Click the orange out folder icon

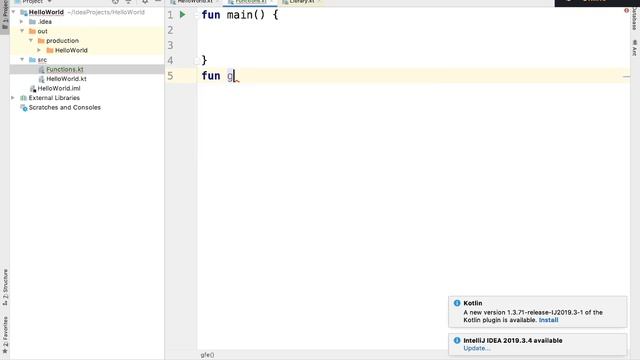point(32,31)
